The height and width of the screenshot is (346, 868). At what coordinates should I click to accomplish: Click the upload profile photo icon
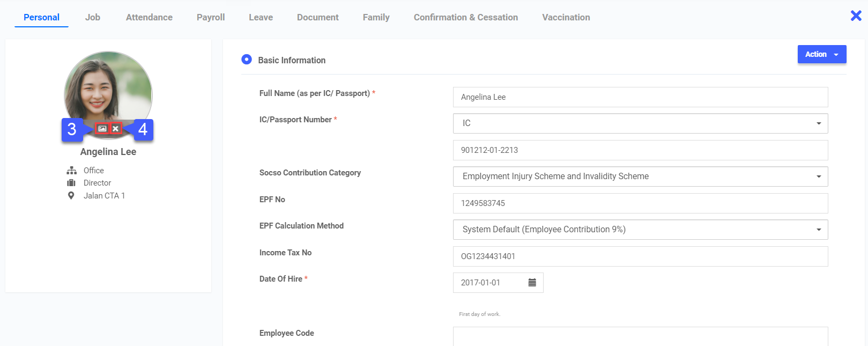(x=102, y=129)
